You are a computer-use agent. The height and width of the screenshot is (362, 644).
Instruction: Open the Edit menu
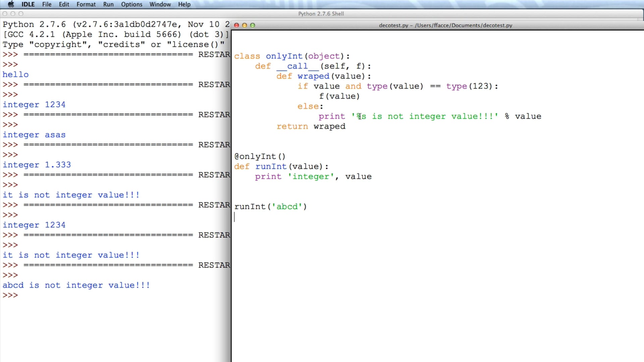(x=64, y=4)
